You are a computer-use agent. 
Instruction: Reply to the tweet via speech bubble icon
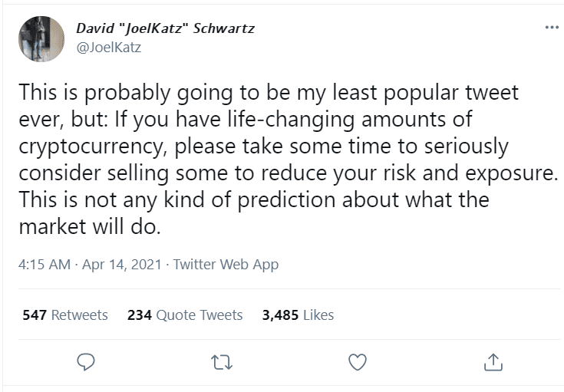(87, 361)
